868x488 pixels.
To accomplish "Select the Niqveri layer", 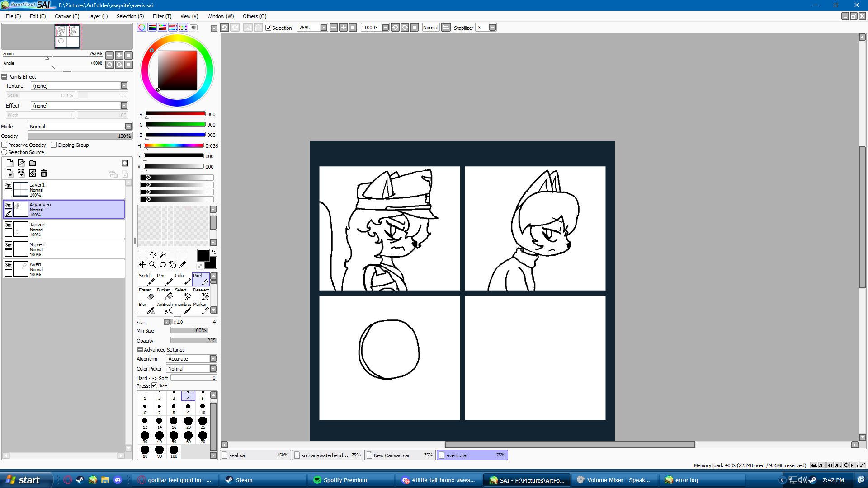I will [x=68, y=249].
